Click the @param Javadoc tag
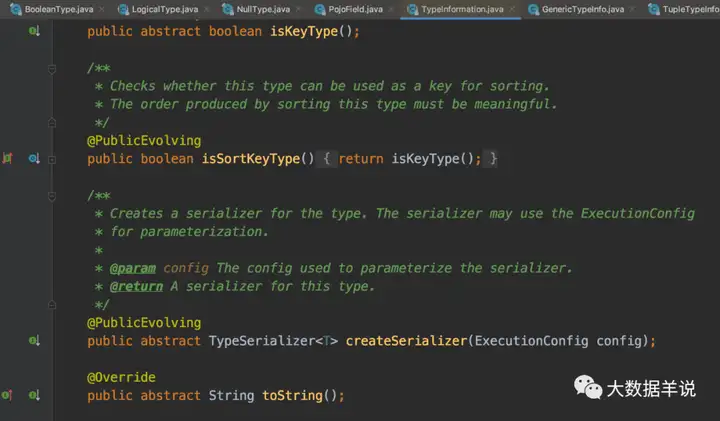This screenshot has height=421, width=720. (x=132, y=268)
